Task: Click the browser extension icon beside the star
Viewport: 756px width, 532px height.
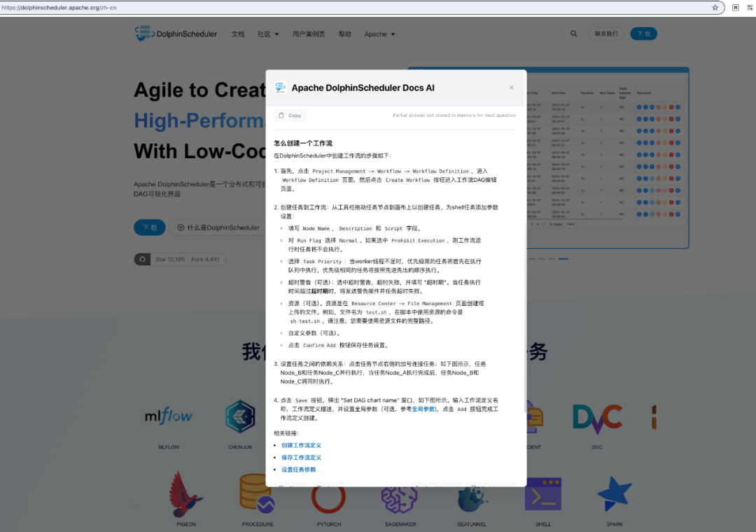Action: [x=735, y=7]
